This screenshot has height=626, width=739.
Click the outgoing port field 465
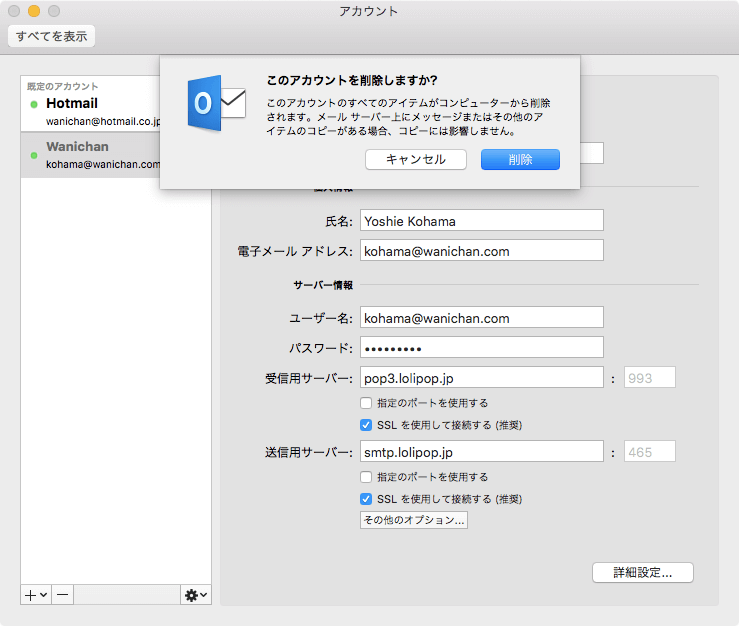[x=649, y=452]
